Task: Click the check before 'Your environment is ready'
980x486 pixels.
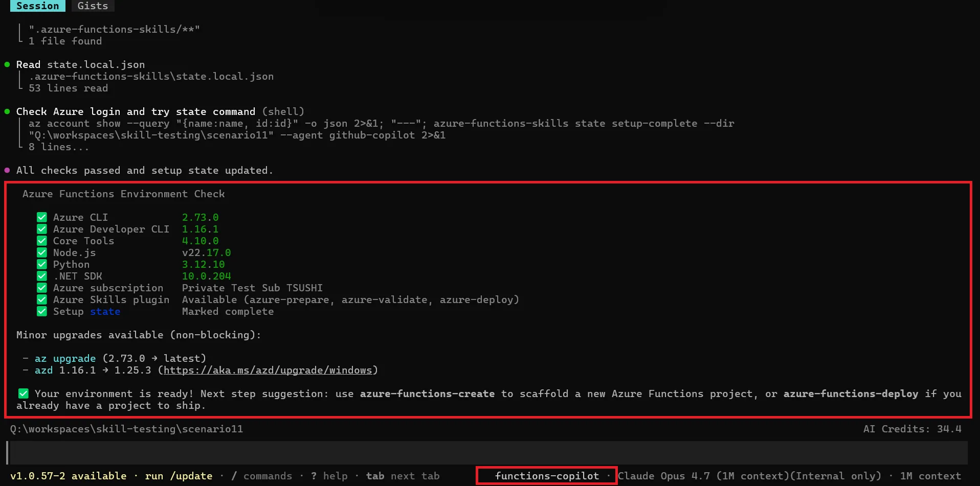Action: coord(24,394)
